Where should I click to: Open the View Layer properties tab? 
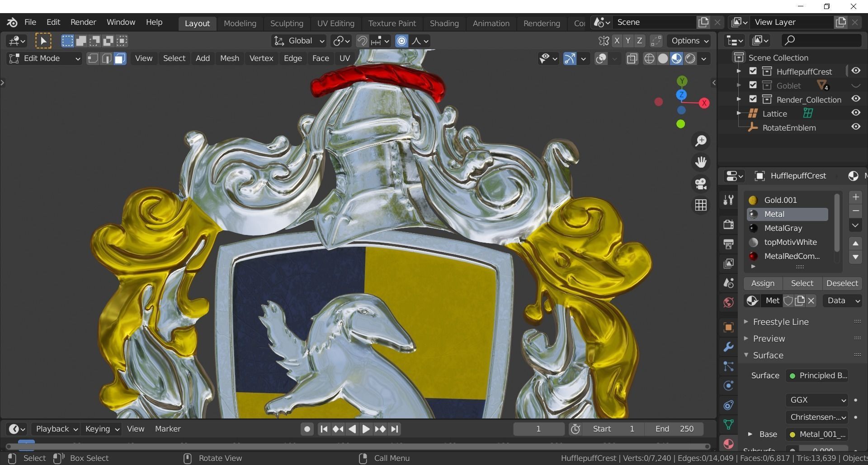pyautogui.click(x=728, y=263)
